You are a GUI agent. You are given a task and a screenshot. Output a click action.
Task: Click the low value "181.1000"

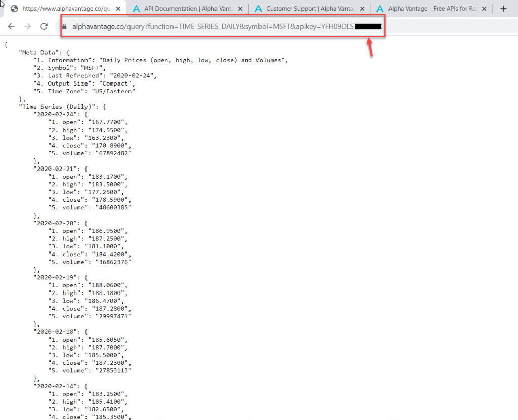pos(102,246)
